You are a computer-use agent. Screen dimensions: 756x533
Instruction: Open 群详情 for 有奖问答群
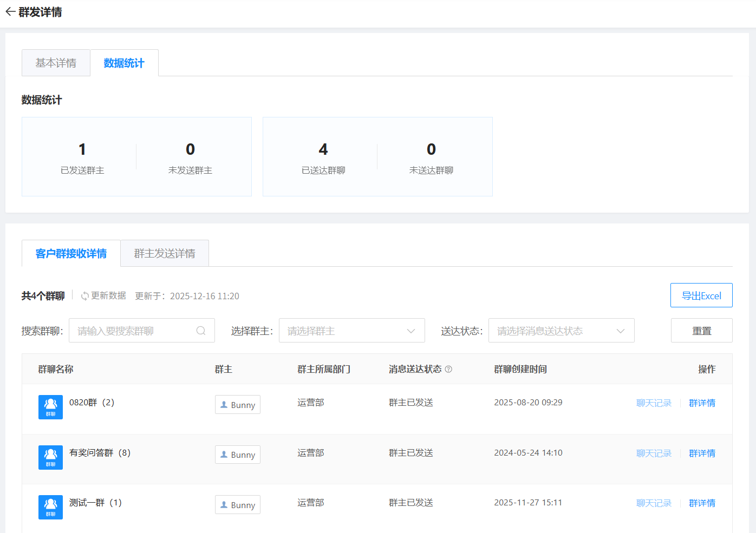coord(702,453)
